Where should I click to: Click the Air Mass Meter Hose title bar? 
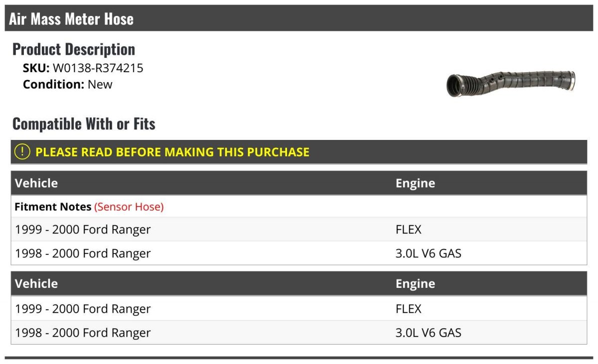click(71, 19)
